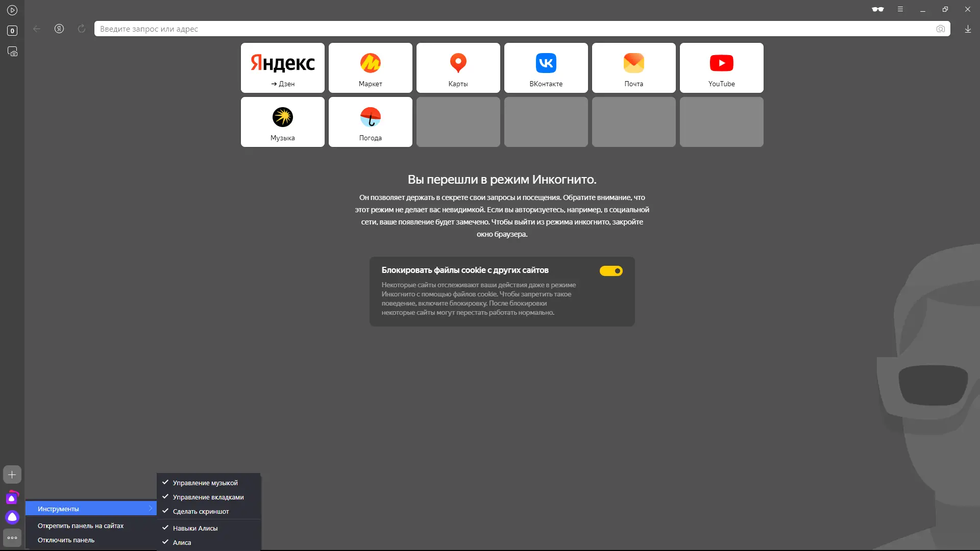Click the plus button in the sidebar
This screenshot has height=551, width=980.
point(12,474)
